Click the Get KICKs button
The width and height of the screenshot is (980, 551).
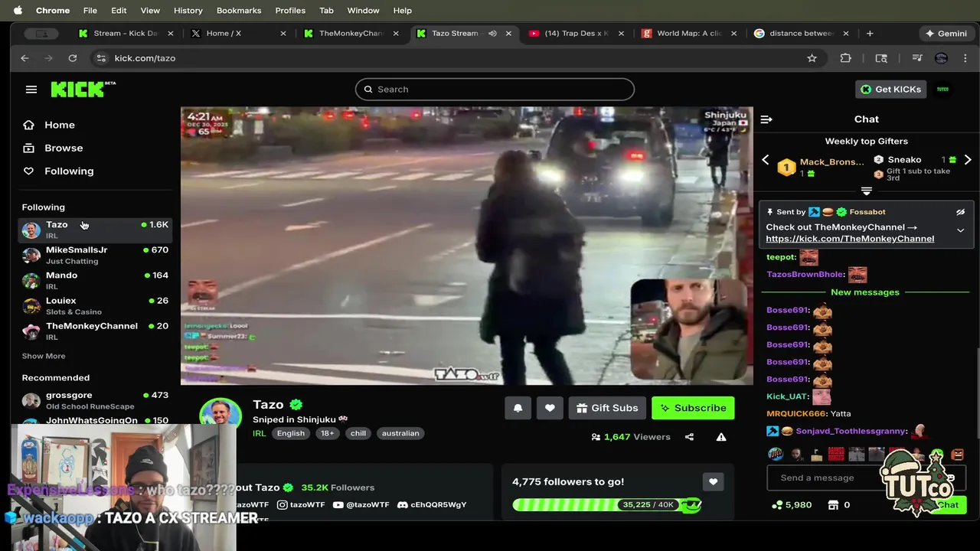pyautogui.click(x=889, y=89)
